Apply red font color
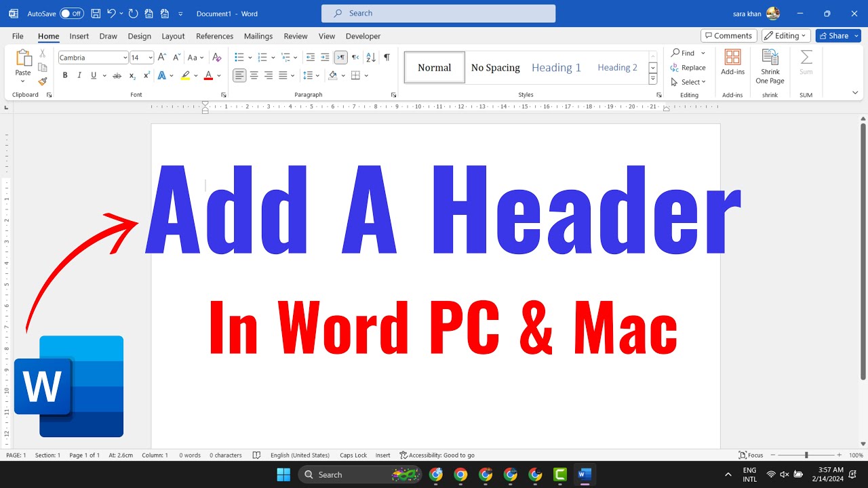The image size is (868, 488). point(209,75)
